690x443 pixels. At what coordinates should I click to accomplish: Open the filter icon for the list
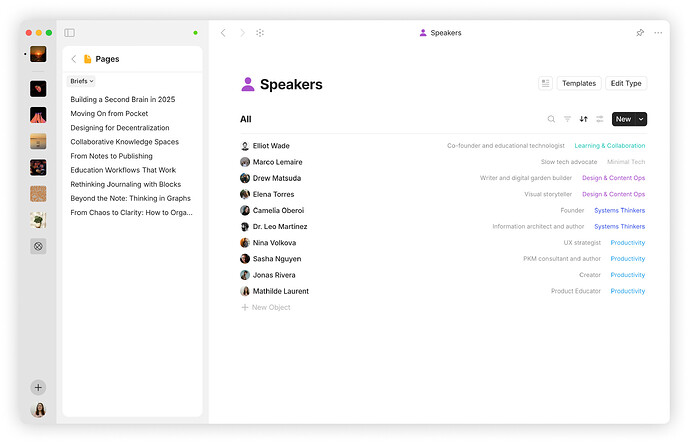(567, 119)
